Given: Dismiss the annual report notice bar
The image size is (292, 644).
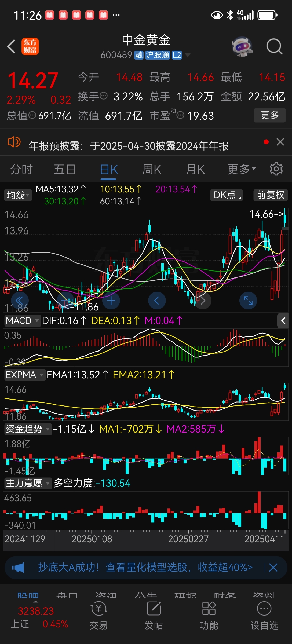Looking at the screenshot, I should click(280, 142).
